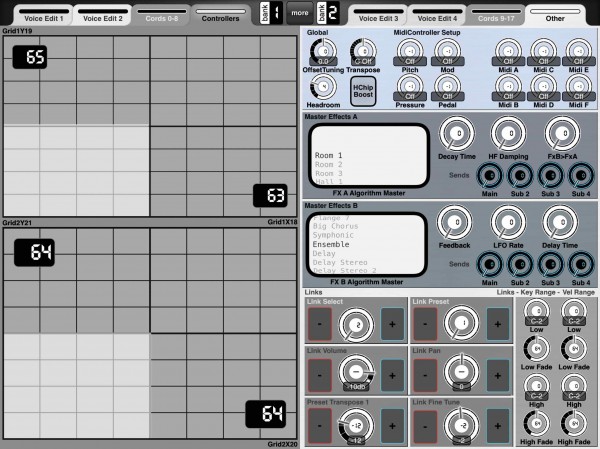Select Room 1 in FX A algorithm list

[328, 155]
